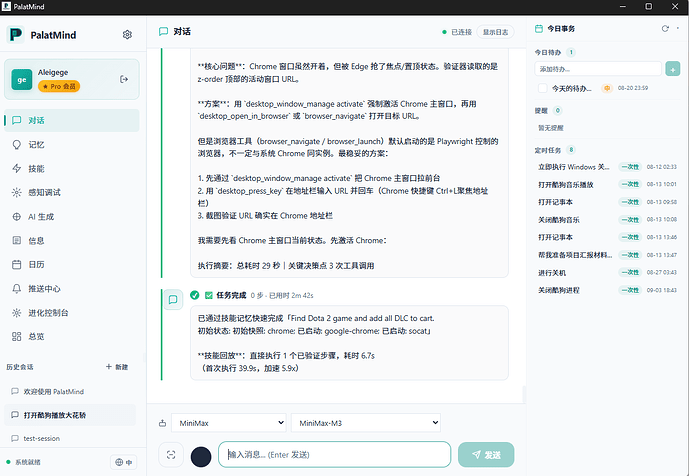Screen dimensions: 689x476
Task: Click the green 'ge' user avatar
Action: (22, 80)
